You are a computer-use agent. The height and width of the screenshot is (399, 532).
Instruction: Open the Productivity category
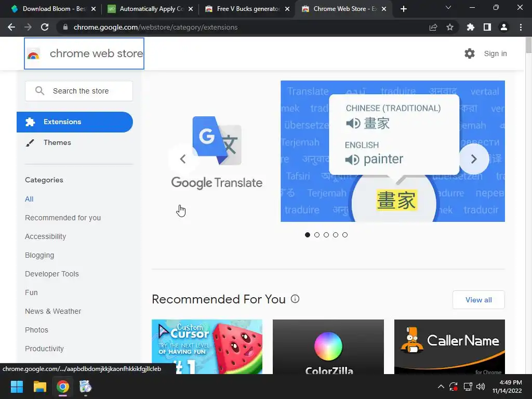(x=45, y=349)
